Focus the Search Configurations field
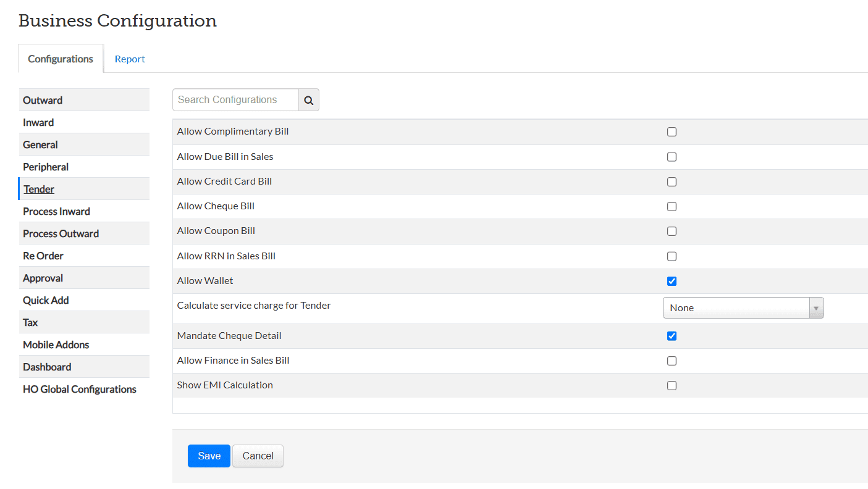Screen dimensions: 868x489 pos(235,100)
